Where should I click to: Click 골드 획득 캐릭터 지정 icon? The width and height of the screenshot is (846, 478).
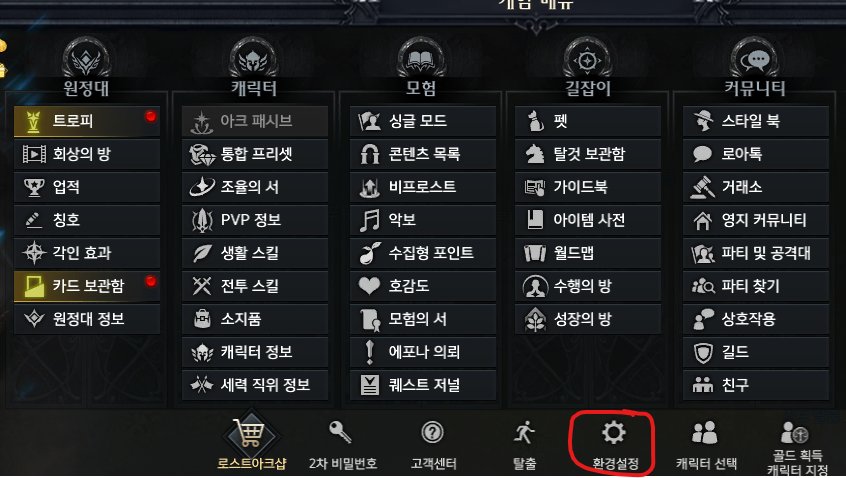795,432
